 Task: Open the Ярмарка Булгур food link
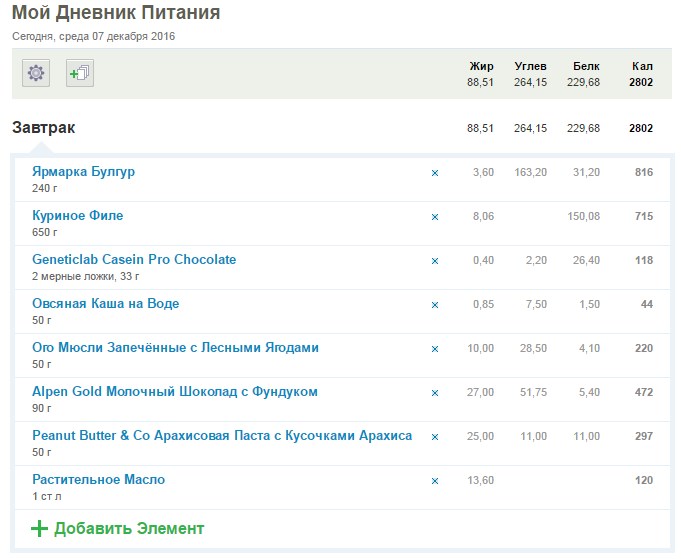83,172
